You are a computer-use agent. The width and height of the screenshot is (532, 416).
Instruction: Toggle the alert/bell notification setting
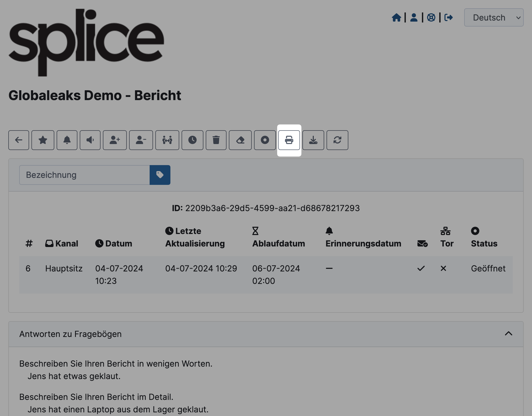66,140
